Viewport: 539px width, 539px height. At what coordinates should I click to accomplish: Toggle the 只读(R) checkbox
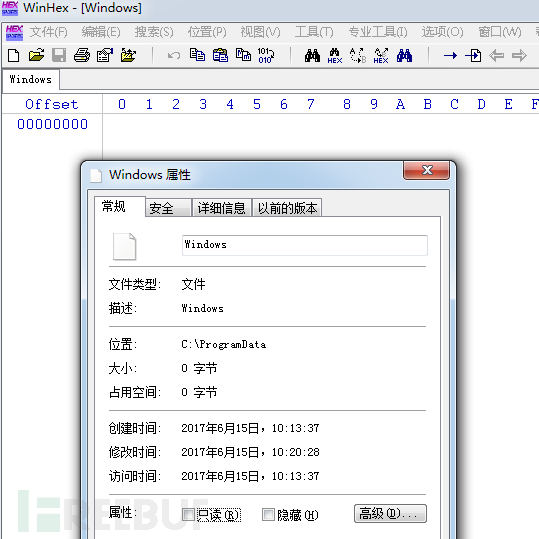pyautogui.click(x=189, y=515)
